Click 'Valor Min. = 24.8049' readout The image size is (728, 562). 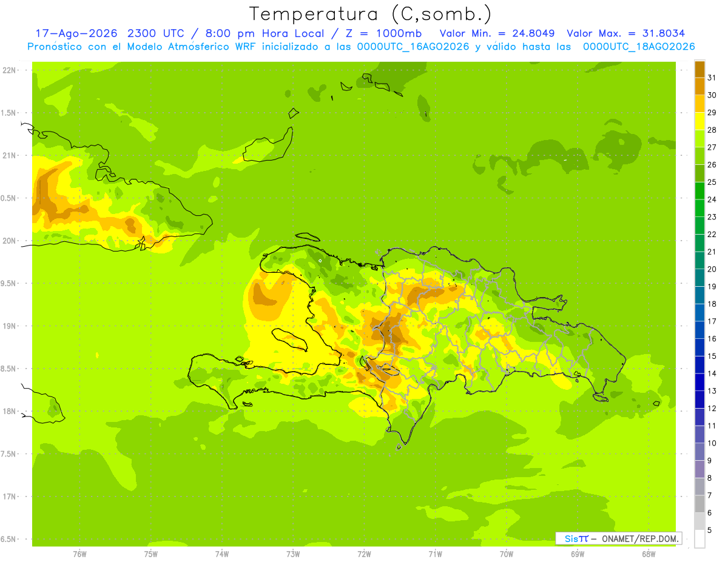coord(497,33)
